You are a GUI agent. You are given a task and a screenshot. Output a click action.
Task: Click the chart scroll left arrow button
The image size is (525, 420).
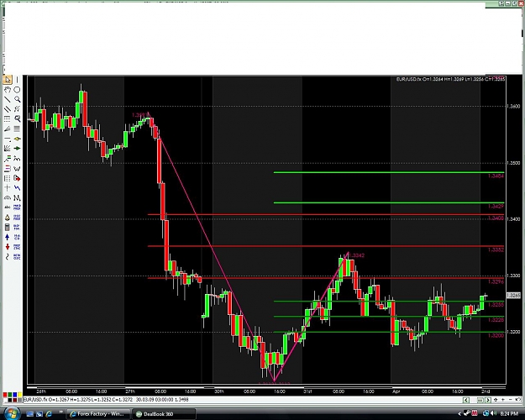pyautogui.click(x=466, y=400)
